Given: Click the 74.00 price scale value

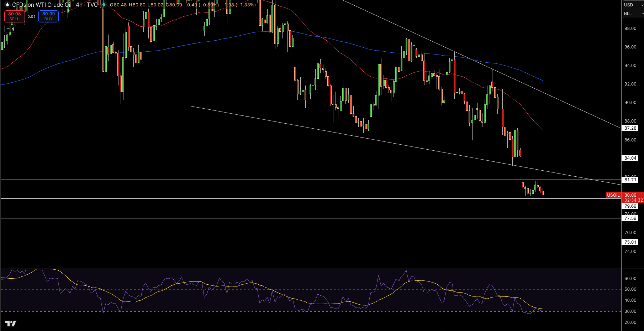Looking at the screenshot, I should [x=630, y=252].
